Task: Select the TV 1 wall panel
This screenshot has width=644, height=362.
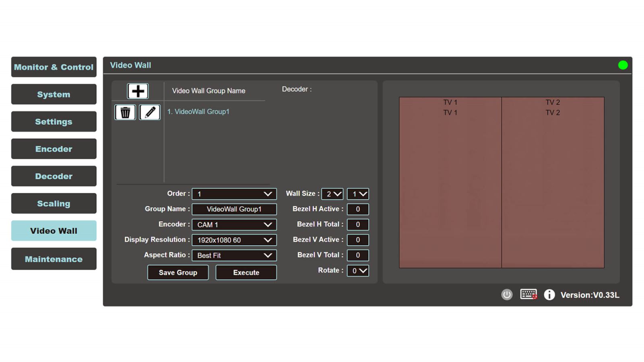Action: point(450,182)
